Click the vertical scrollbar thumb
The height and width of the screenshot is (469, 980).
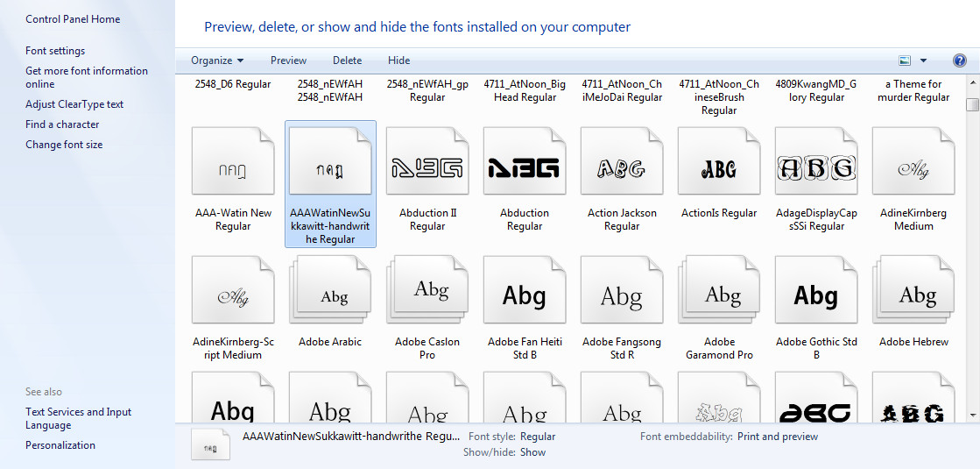tap(973, 104)
